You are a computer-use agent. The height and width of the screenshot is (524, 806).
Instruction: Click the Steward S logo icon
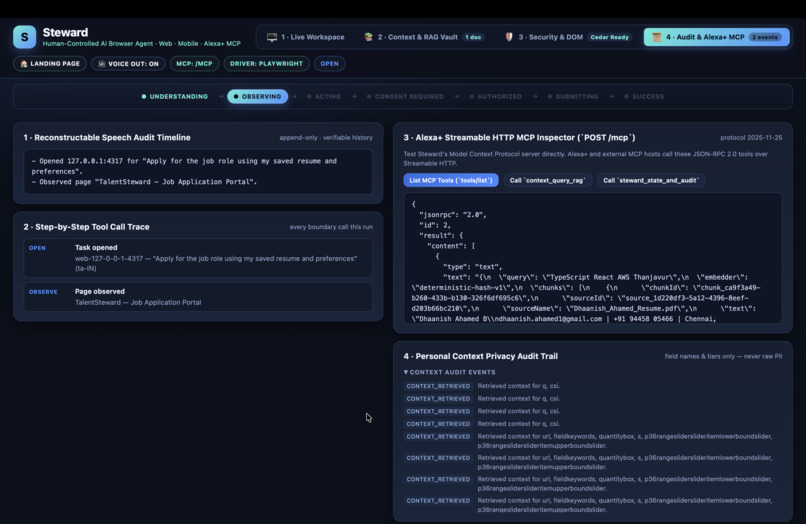click(x=25, y=37)
